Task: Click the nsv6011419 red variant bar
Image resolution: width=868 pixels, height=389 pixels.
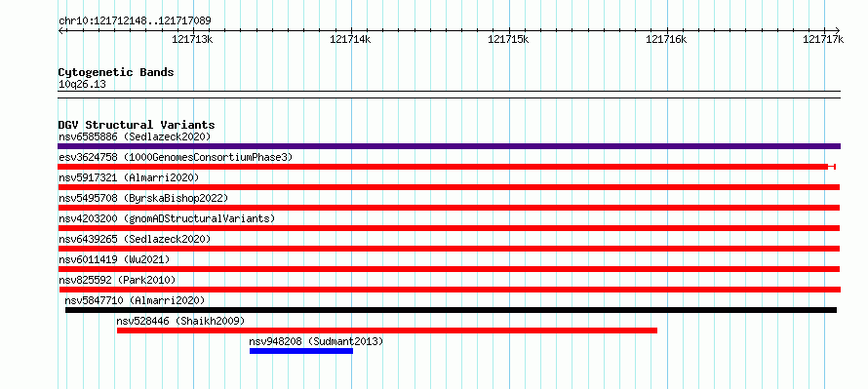Action: click(449, 269)
